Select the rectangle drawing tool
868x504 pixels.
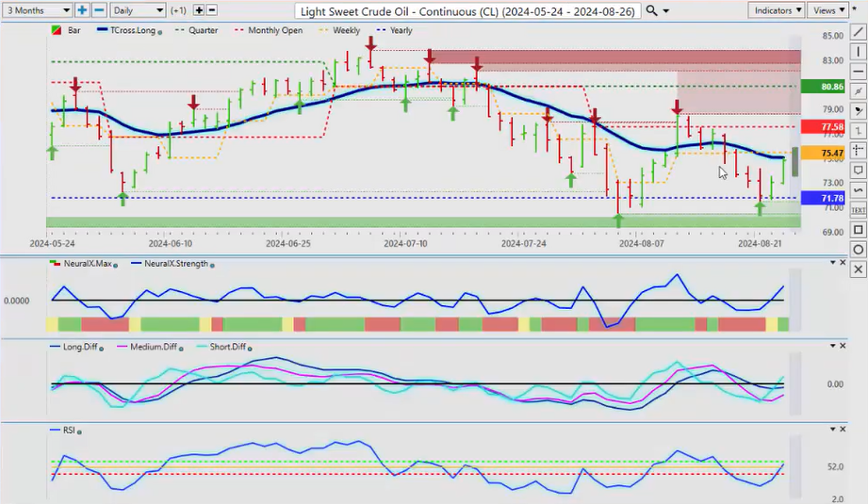click(x=858, y=230)
